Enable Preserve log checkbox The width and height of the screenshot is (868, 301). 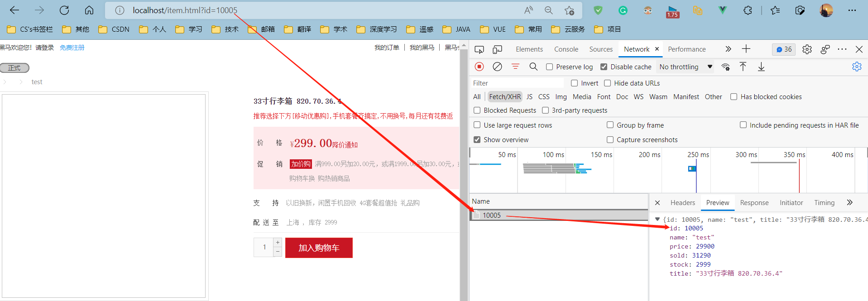(x=549, y=67)
